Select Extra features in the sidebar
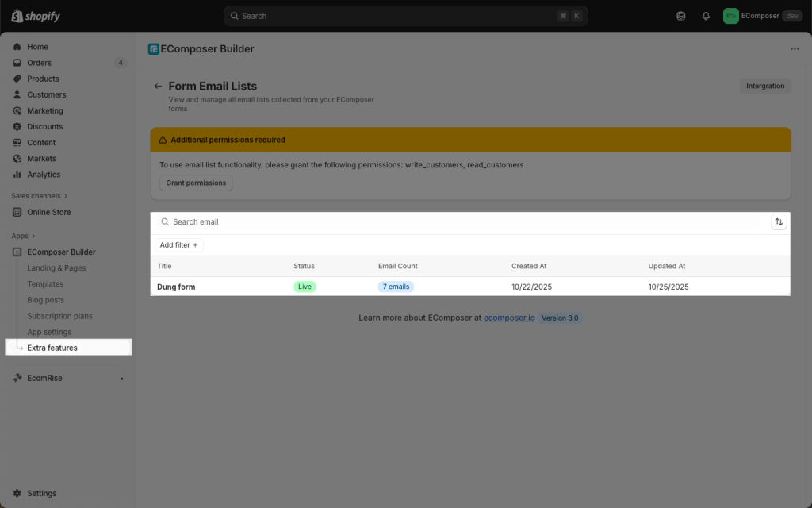This screenshot has width=812, height=508. (52, 348)
